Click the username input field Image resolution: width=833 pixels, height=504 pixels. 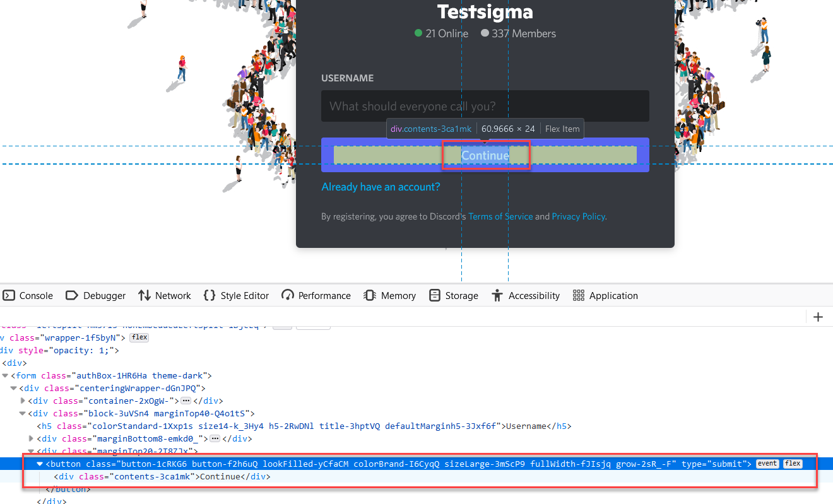485,106
